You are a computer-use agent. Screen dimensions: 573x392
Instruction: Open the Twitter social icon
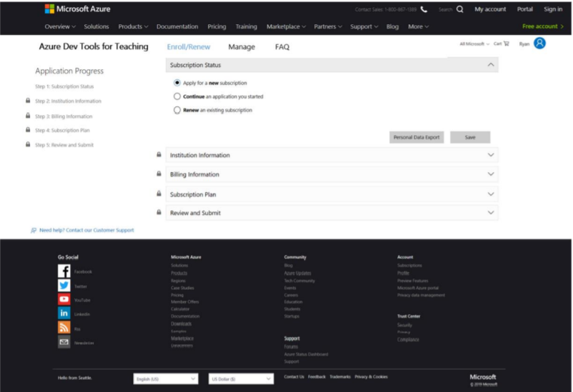64,286
